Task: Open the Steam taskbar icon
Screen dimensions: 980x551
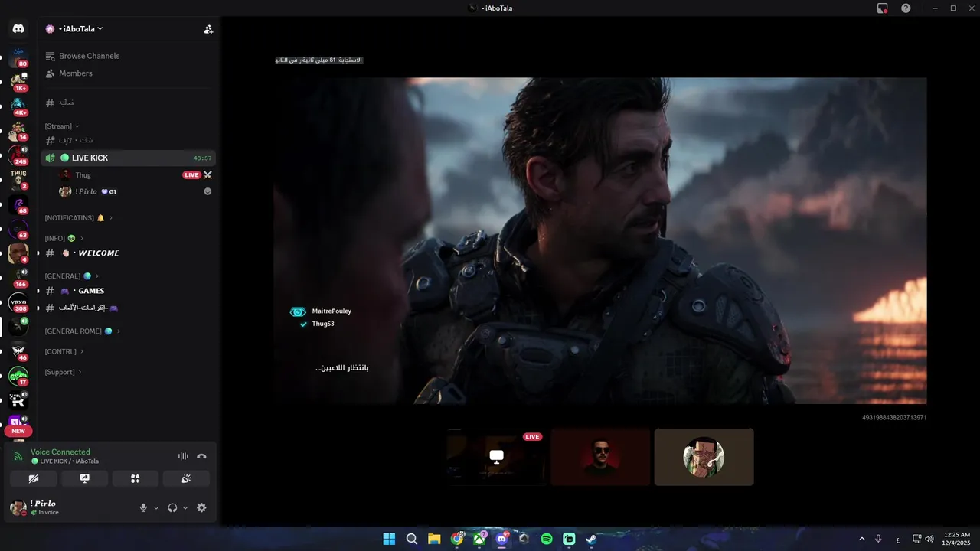Action: 591,539
